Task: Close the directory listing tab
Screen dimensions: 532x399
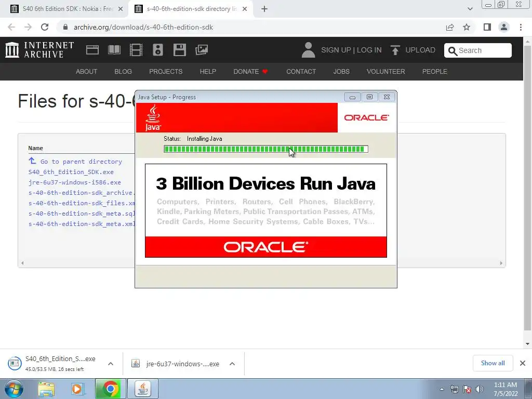Action: (x=245, y=9)
